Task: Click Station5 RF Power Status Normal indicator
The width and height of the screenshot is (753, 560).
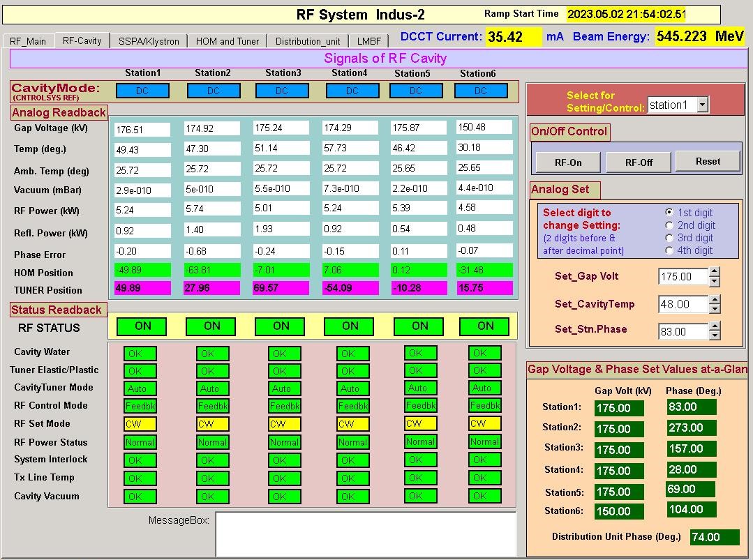Action: point(421,441)
